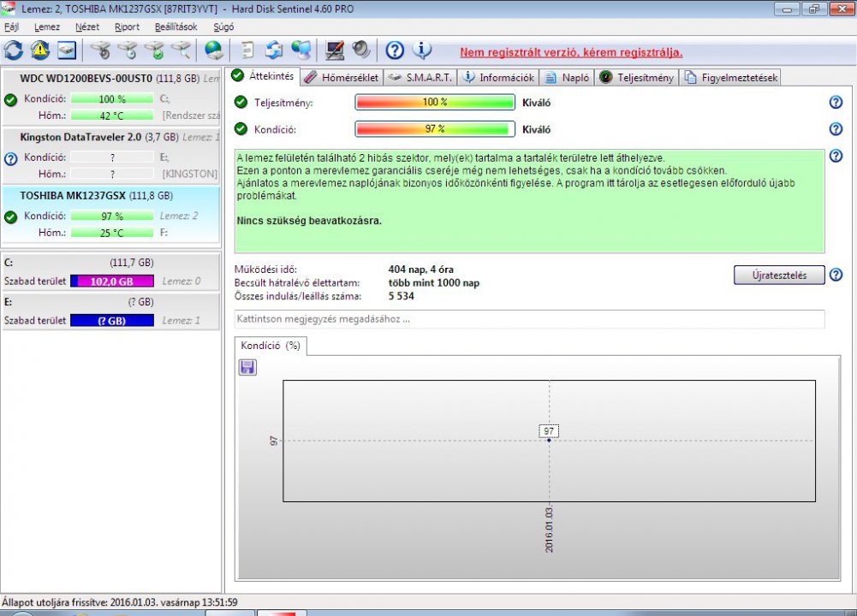Click the 2016.01.03 date label below chart
Viewport: 857px width, 616px height.
click(x=550, y=530)
